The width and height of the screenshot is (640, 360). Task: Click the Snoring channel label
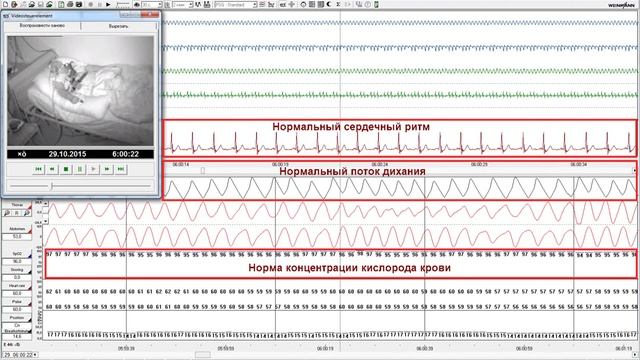point(17,270)
